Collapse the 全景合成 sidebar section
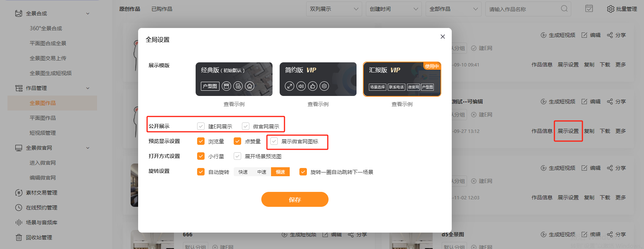Image resolution: width=644 pixels, height=249 pixels. click(88, 13)
